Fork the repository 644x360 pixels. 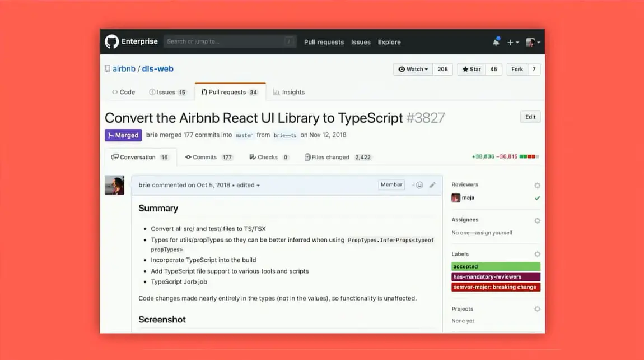click(x=517, y=69)
